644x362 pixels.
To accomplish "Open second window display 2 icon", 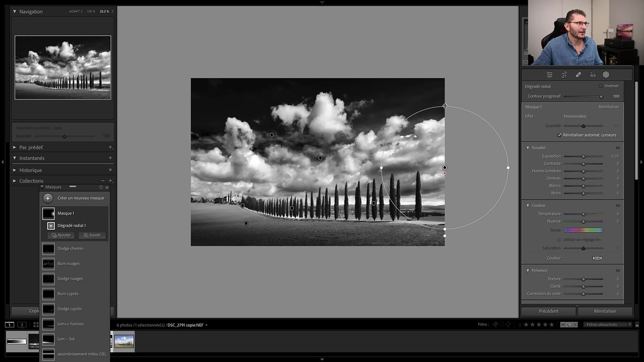I will 22,325.
